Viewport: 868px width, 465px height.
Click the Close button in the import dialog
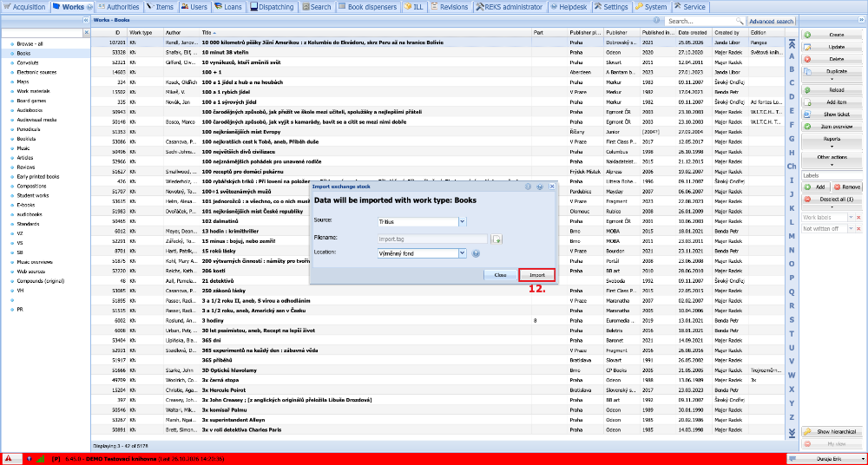coord(501,275)
